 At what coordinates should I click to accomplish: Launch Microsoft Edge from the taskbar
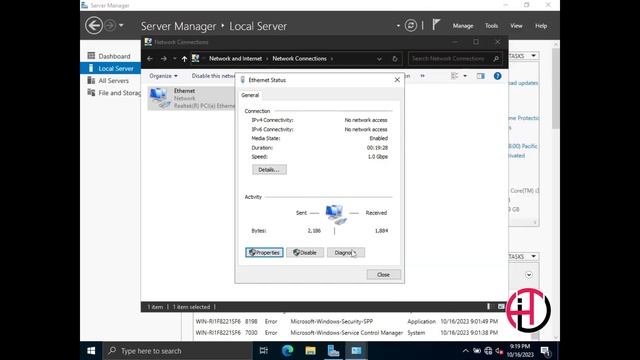[x=287, y=351]
